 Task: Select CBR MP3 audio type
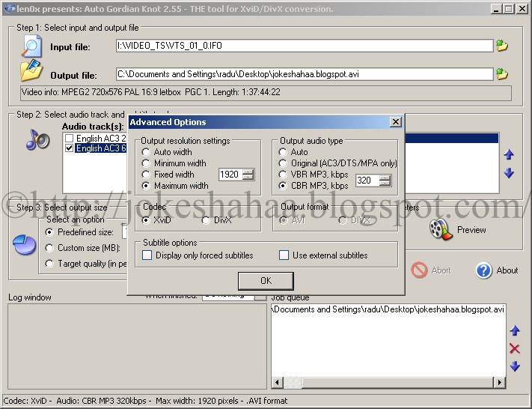tap(283, 186)
